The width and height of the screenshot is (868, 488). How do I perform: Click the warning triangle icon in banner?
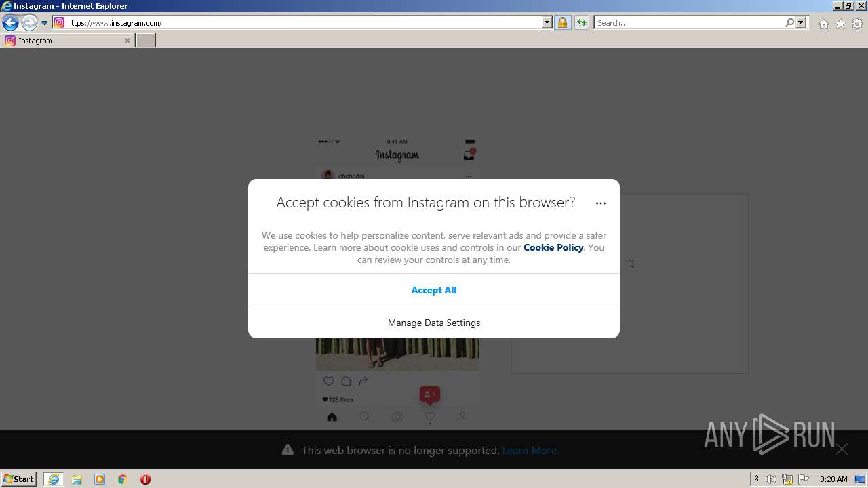[x=288, y=450]
